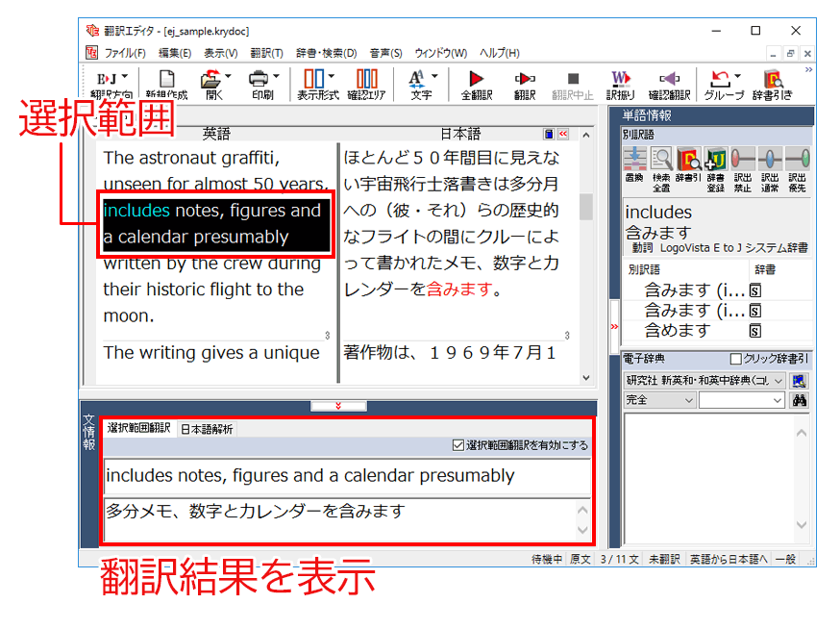Open the 翻訳(T) menu
Image resolution: width=840 pixels, height=629 pixels.
[267, 53]
